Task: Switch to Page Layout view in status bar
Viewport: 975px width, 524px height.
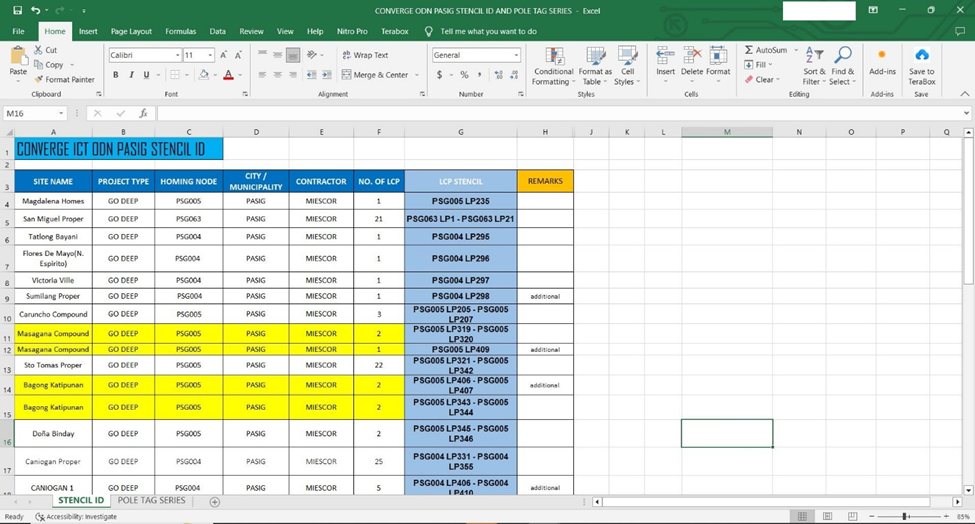Action: click(828, 517)
